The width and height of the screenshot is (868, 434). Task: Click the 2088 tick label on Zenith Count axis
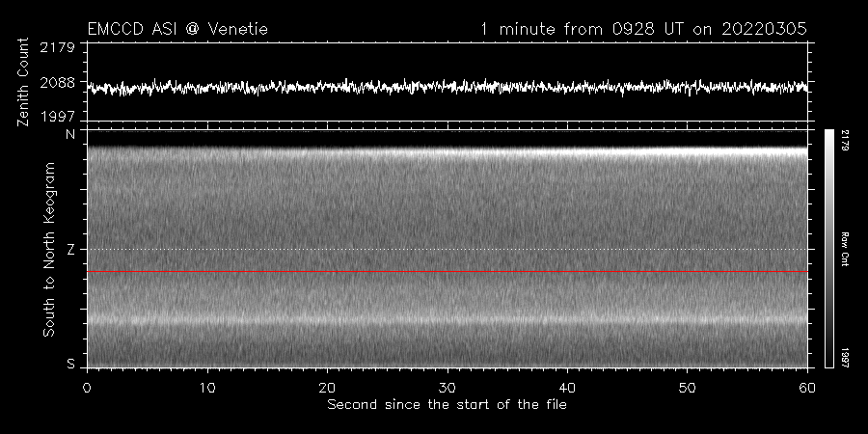coord(58,83)
